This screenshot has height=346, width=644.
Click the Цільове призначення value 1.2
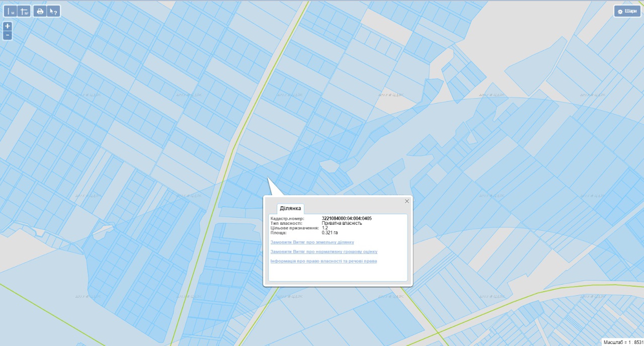tap(325, 228)
